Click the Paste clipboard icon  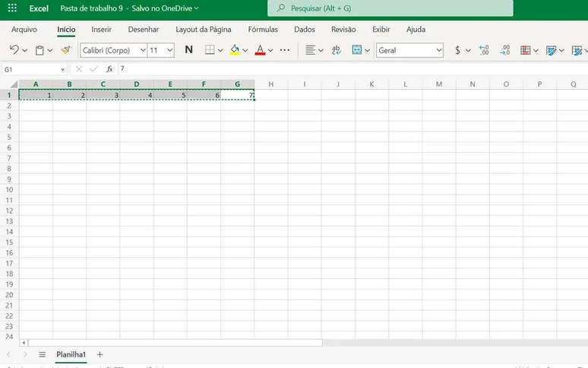[x=40, y=50]
